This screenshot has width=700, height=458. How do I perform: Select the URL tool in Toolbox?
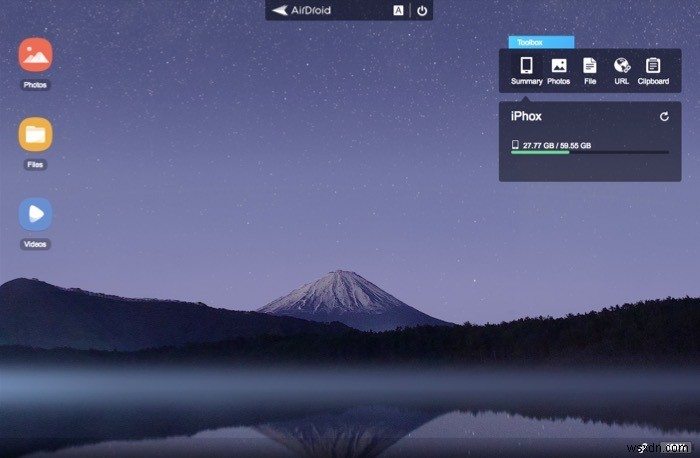click(x=621, y=71)
